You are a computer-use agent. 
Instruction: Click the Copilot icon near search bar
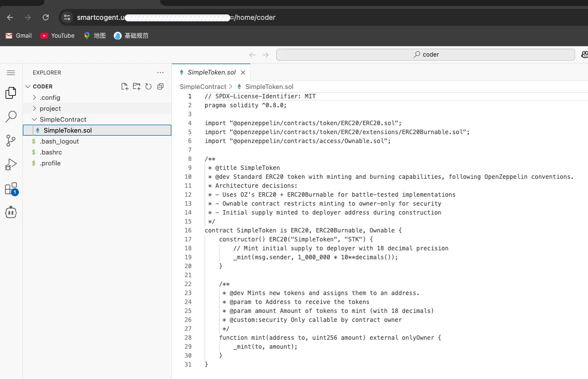tap(584, 55)
